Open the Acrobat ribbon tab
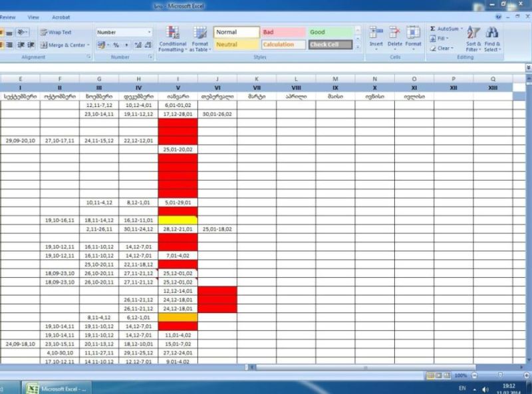 click(x=61, y=17)
